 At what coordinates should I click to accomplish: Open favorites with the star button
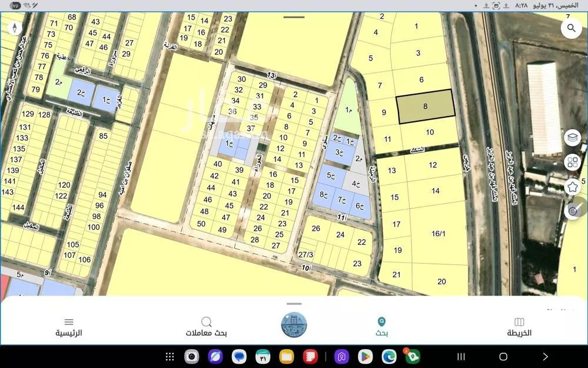pos(572,187)
